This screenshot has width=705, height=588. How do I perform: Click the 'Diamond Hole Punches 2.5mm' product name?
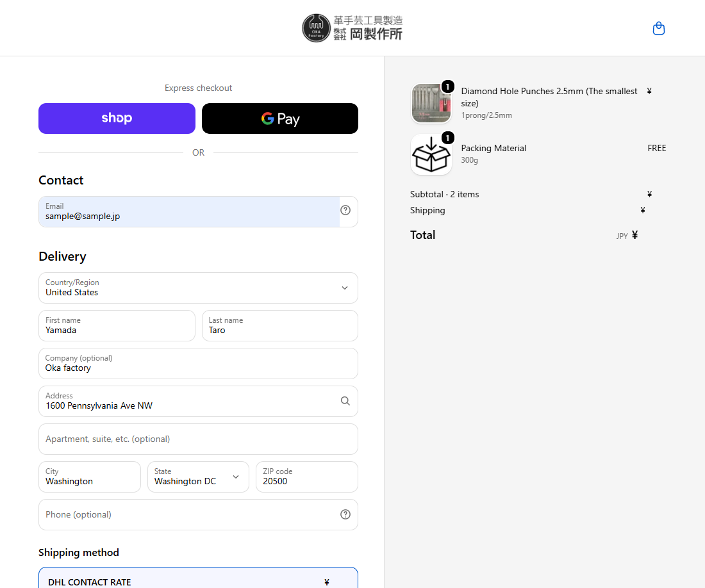point(549,97)
